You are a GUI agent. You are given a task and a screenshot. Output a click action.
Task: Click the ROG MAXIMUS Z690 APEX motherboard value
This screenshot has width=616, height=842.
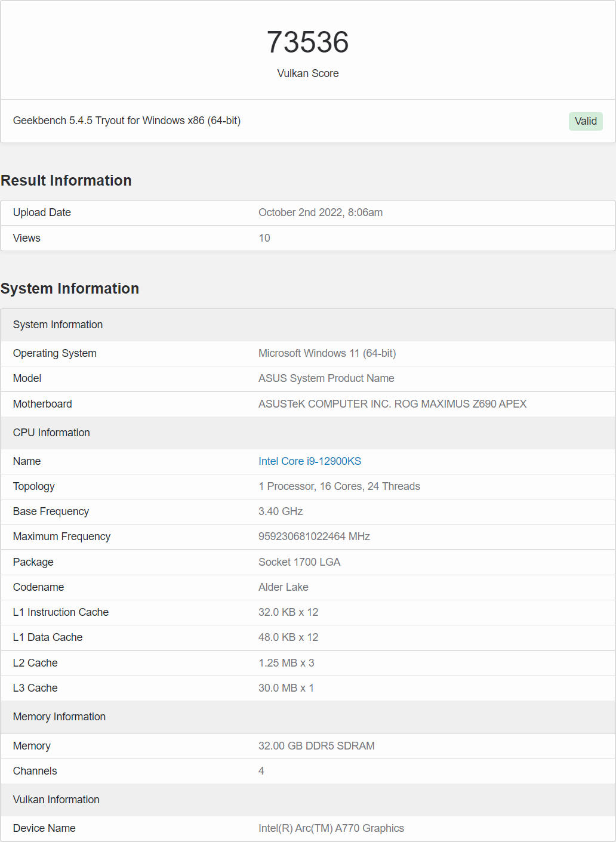(x=392, y=404)
